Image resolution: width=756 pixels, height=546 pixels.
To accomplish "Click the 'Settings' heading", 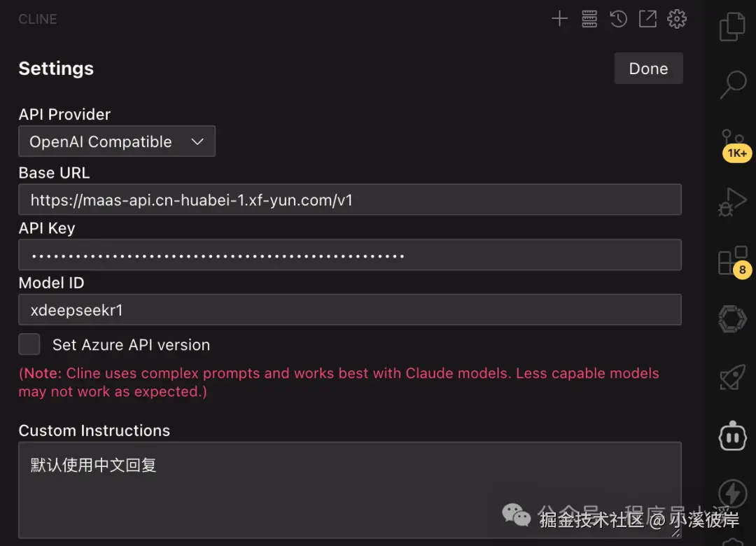I will 56,69.
